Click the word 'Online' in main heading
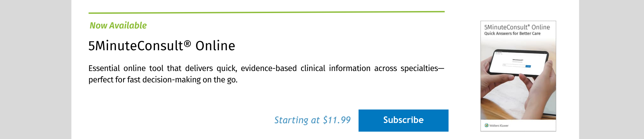The image size is (644, 139). click(215, 46)
